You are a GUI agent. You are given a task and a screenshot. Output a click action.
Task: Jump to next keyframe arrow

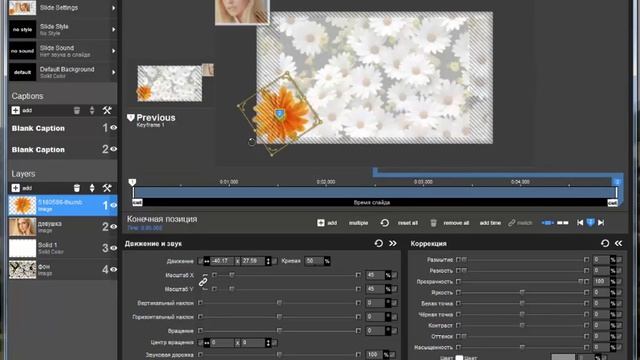pos(601,222)
